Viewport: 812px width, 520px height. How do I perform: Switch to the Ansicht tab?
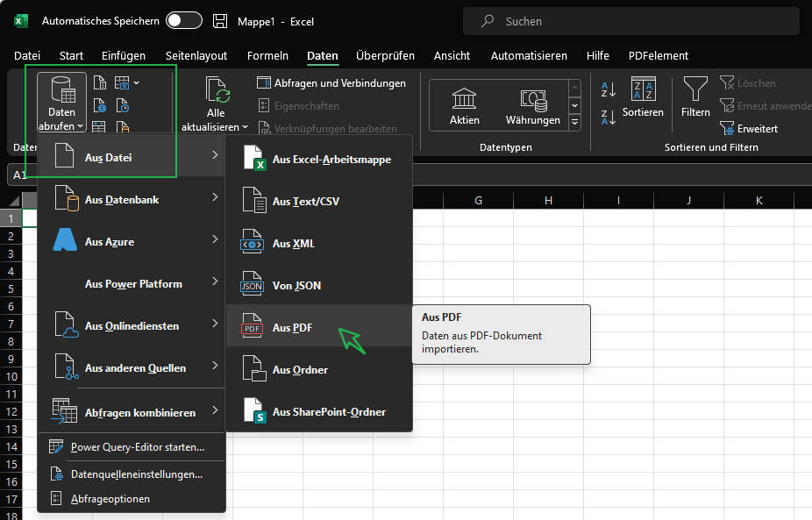(x=452, y=55)
